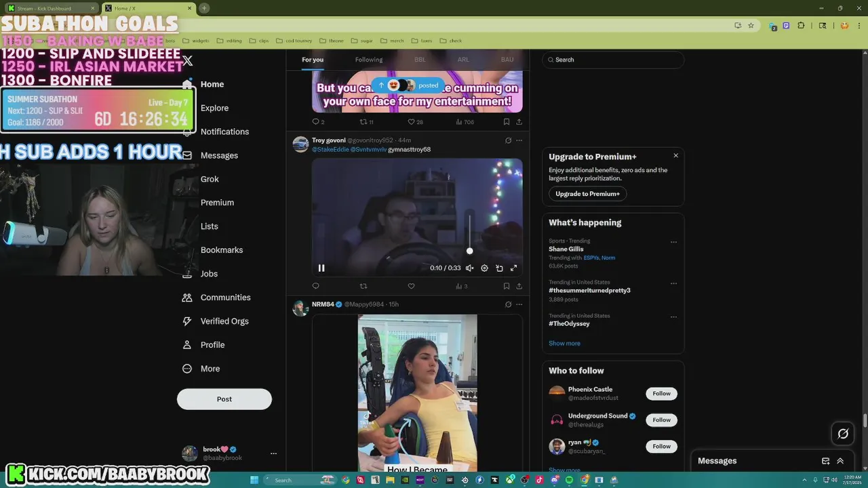The image size is (868, 488).
Task: Switch to the ARL tab
Action: click(463, 60)
